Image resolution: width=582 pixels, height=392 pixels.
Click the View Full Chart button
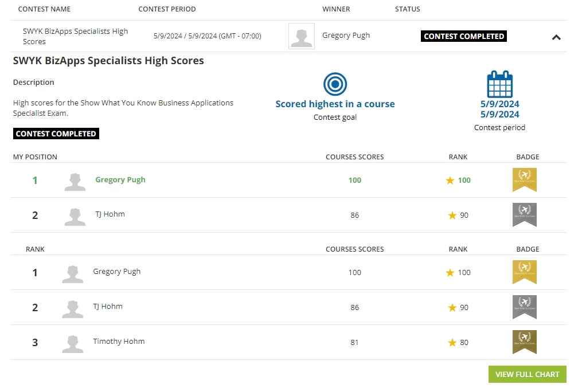point(527,374)
